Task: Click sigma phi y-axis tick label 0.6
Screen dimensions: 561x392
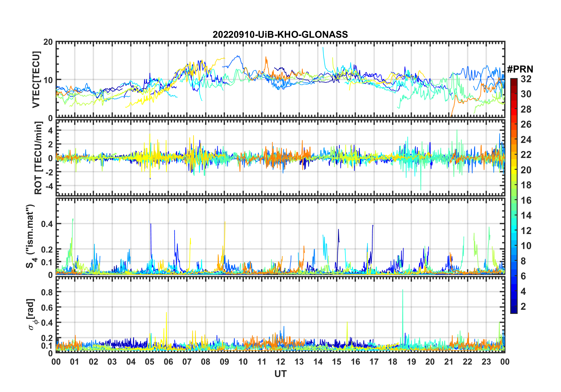Action: [x=47, y=307]
